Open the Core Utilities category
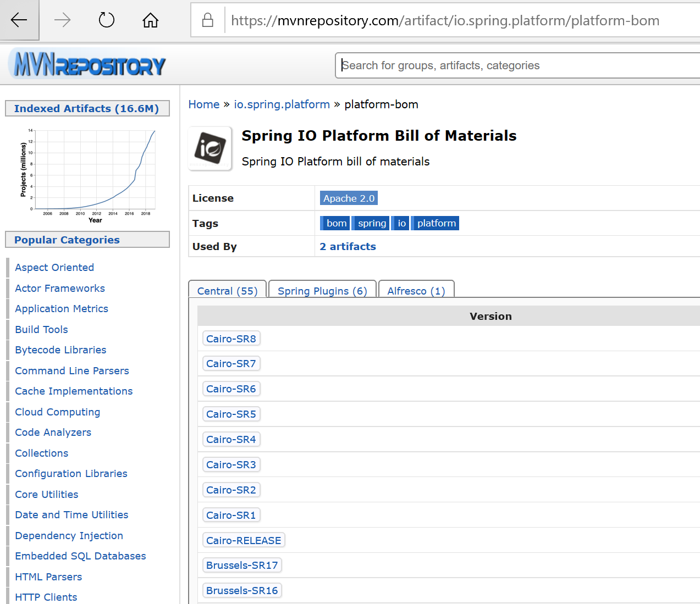Image resolution: width=700 pixels, height=604 pixels. 47,494
